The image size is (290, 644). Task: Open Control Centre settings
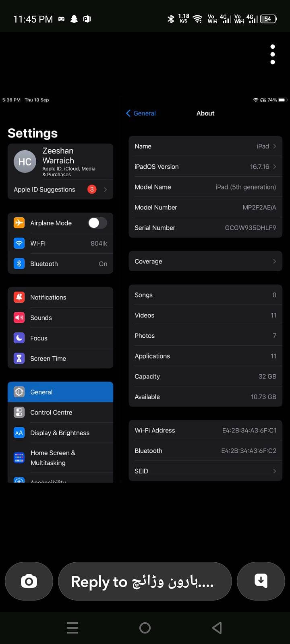pos(60,412)
